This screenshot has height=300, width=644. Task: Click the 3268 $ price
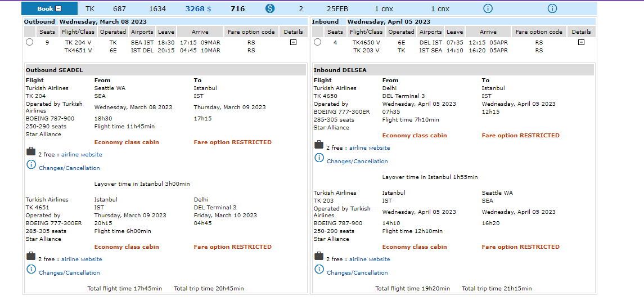point(198,8)
